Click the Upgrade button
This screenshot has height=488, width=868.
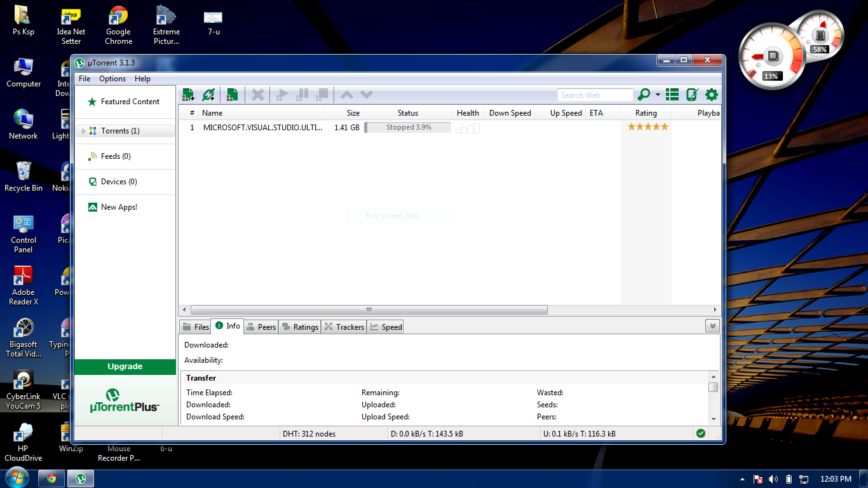pos(125,367)
